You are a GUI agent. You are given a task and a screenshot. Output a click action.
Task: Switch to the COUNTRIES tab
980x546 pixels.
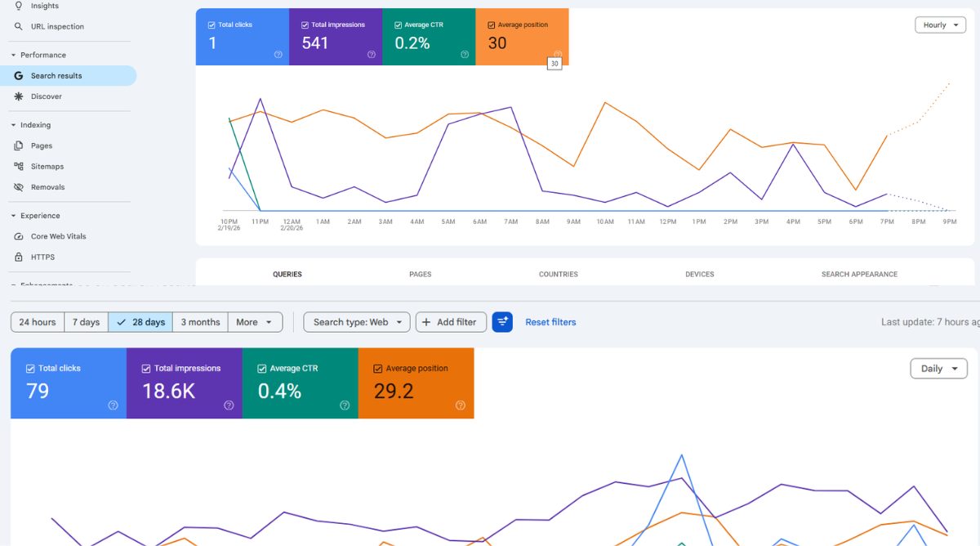pos(559,275)
